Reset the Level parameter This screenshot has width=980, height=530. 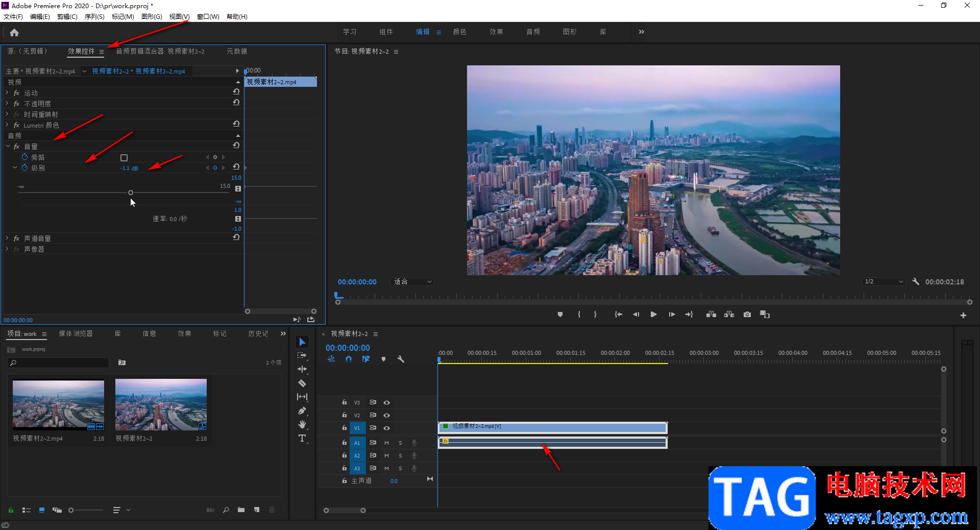click(236, 167)
